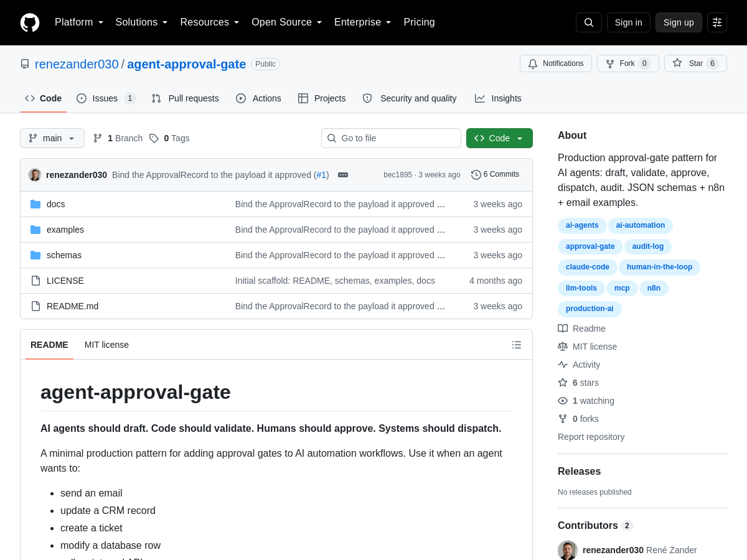This screenshot has width=747, height=560.
Task: Click the ai-agents topic tag
Action: pyautogui.click(x=582, y=225)
